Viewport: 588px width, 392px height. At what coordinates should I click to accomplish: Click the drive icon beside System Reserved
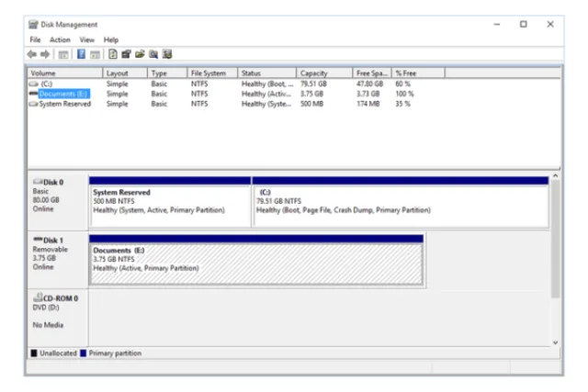34,104
